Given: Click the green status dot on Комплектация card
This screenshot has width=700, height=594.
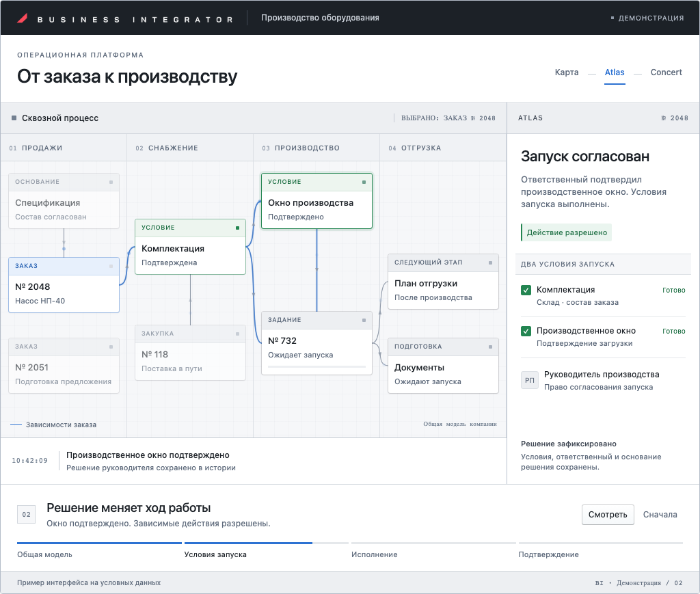Looking at the screenshot, I should tap(237, 228).
